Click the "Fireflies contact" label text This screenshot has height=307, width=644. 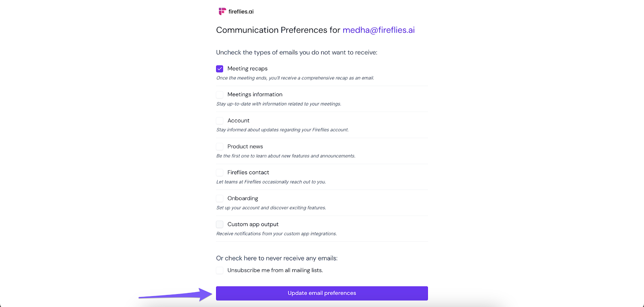[248, 173]
